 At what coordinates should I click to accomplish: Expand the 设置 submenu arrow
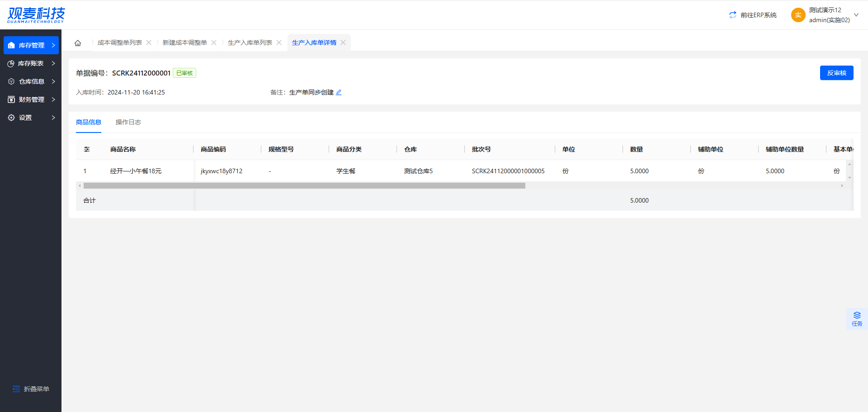[x=53, y=118]
